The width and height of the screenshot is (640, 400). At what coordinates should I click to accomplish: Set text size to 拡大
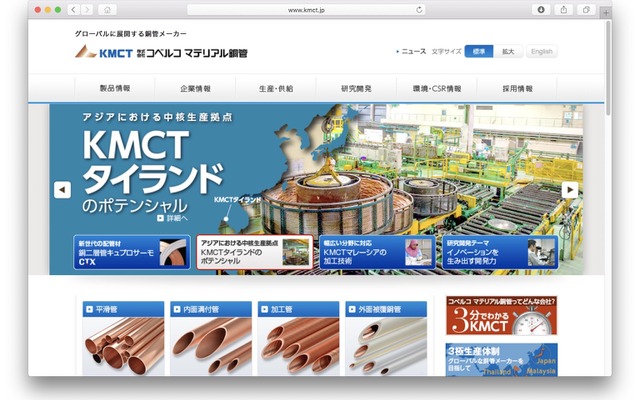[x=508, y=51]
